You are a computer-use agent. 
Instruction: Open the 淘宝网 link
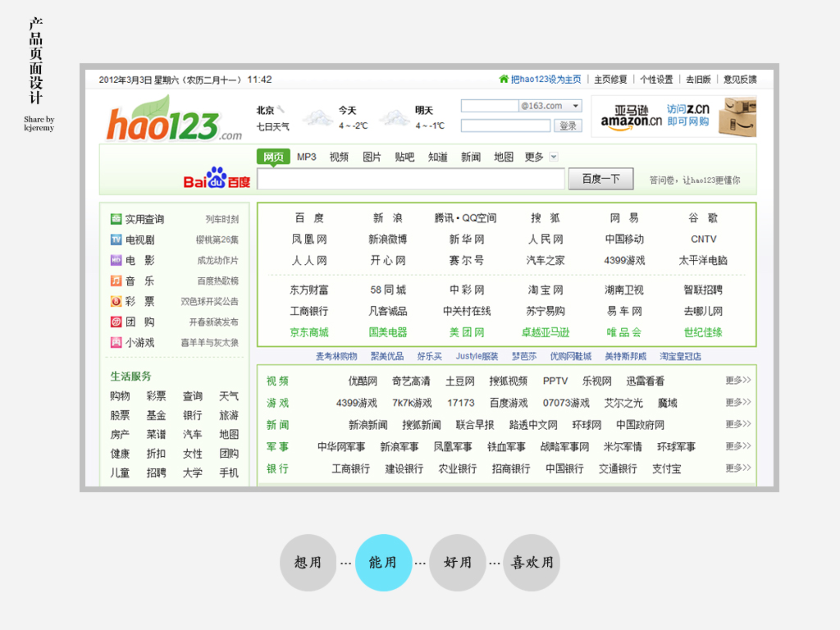[x=545, y=290]
